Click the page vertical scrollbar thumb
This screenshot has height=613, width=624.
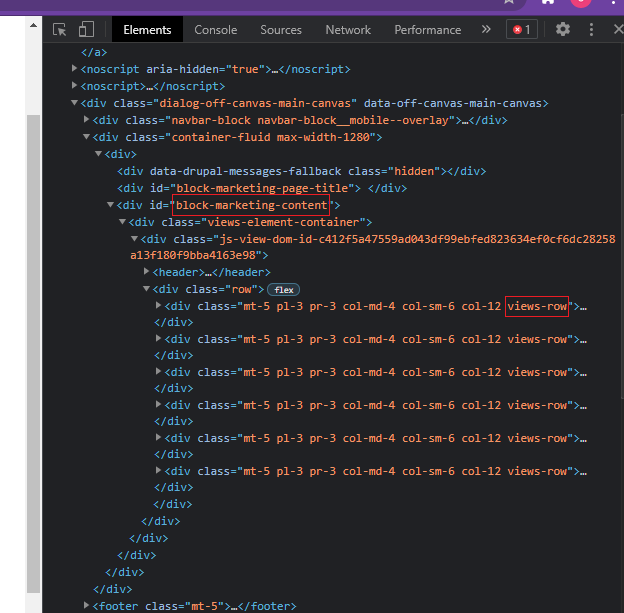[x=34, y=353]
